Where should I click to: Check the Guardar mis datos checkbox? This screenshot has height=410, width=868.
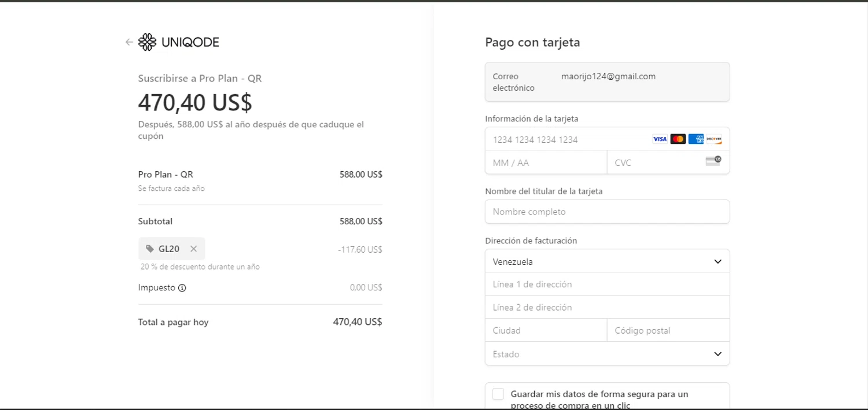(x=498, y=394)
